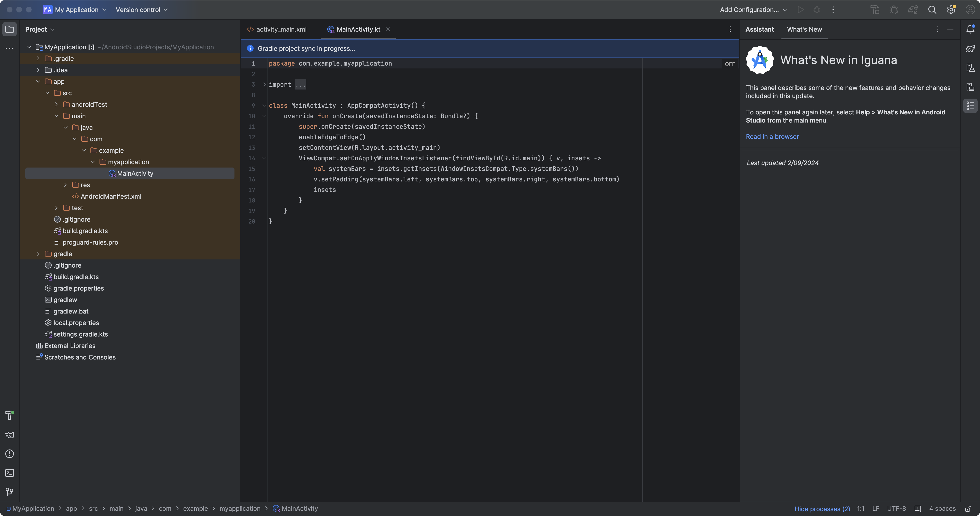This screenshot has height=516, width=980.
Task: Open the Version control dropdown
Action: (142, 10)
